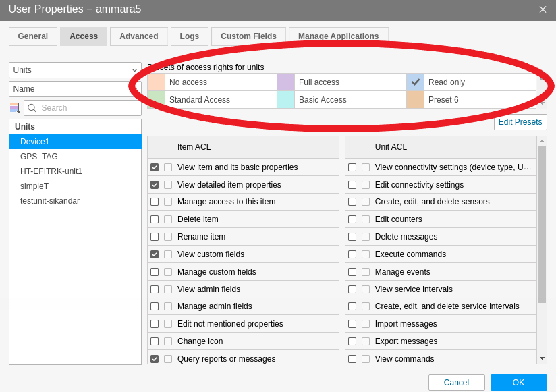Screen dimensions: 556x392
Task: Close the User Properties dialog
Action: 543,9
